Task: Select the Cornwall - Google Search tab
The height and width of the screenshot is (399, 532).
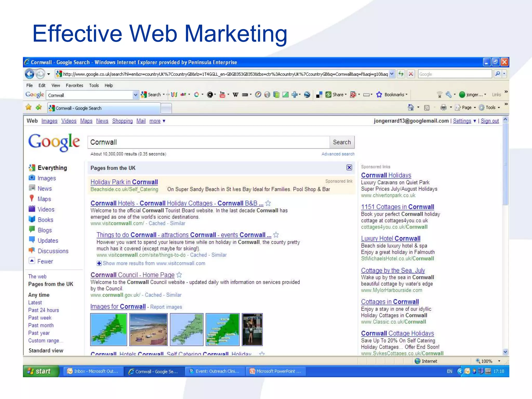Action: (x=104, y=108)
